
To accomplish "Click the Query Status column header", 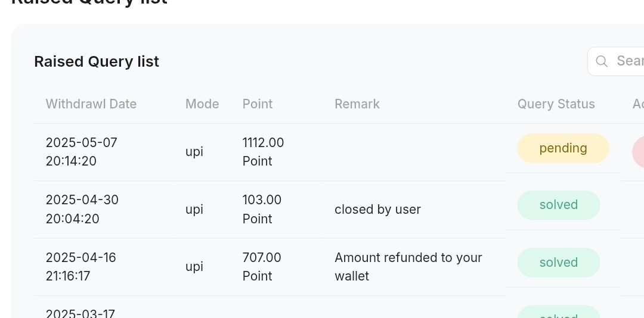I will [x=556, y=104].
